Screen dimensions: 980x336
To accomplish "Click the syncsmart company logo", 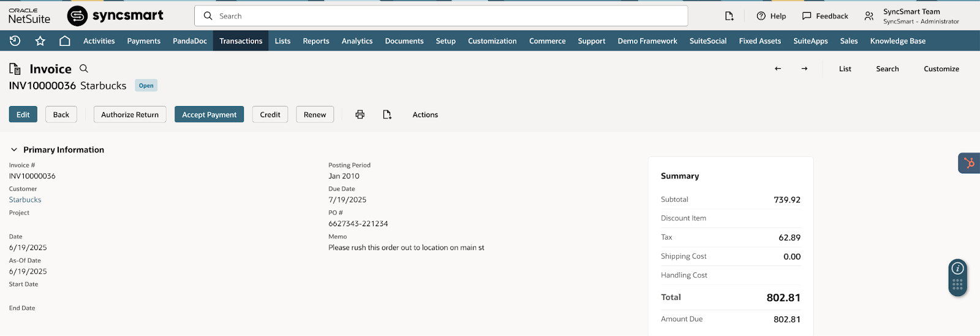I will [115, 16].
